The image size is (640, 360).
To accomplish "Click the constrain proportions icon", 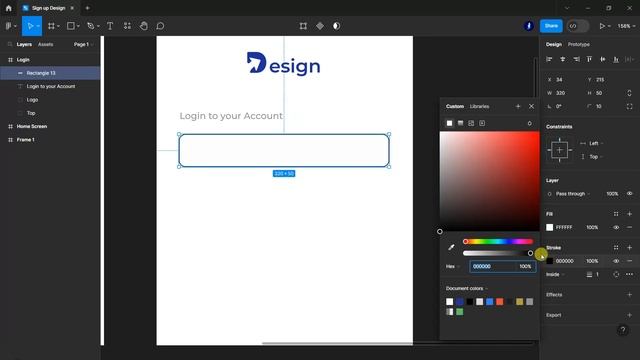I will pos(629,93).
